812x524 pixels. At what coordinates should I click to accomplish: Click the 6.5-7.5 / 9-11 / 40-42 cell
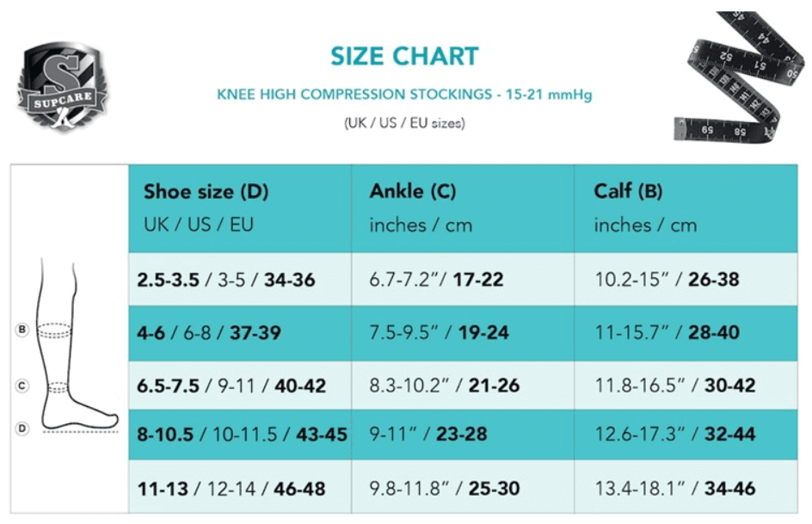[x=240, y=385]
